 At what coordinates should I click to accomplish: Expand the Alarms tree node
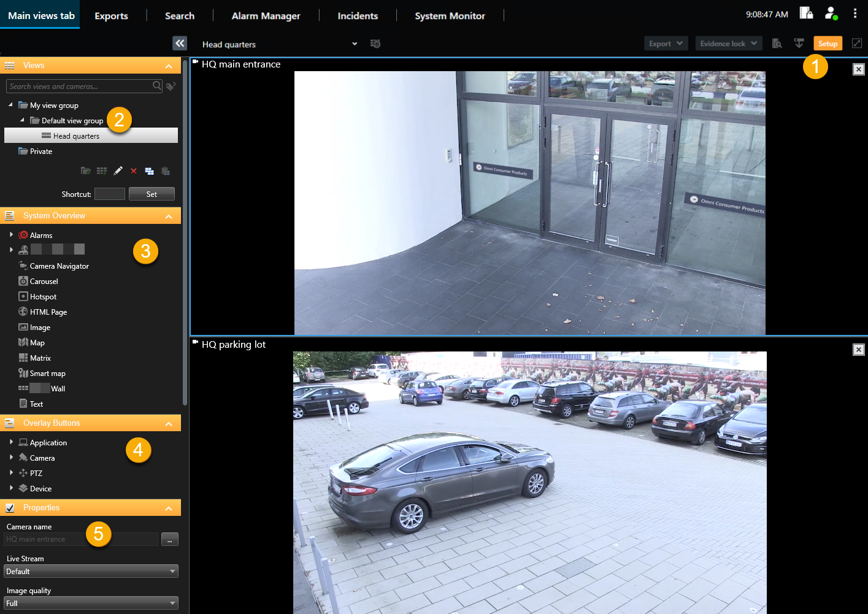pos(11,235)
